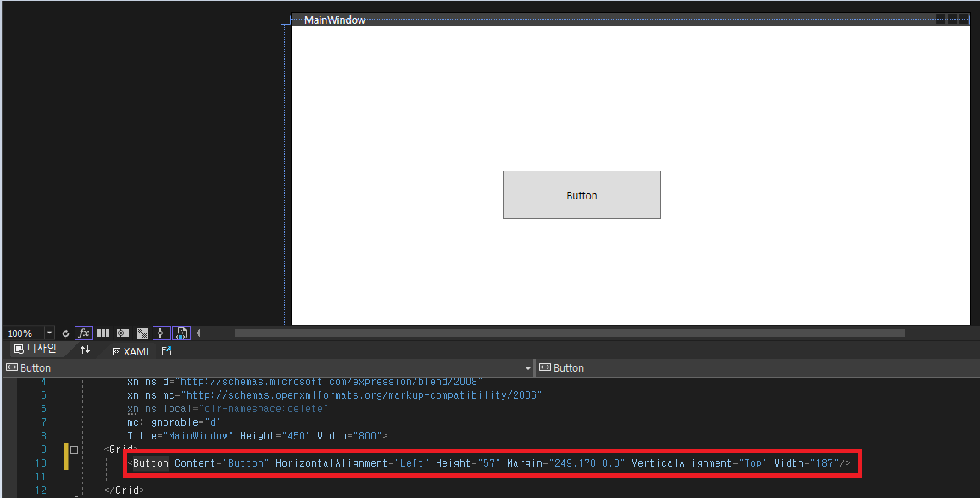This screenshot has height=498, width=980.
Task: Click the Width="187" attribute
Action: click(806, 463)
